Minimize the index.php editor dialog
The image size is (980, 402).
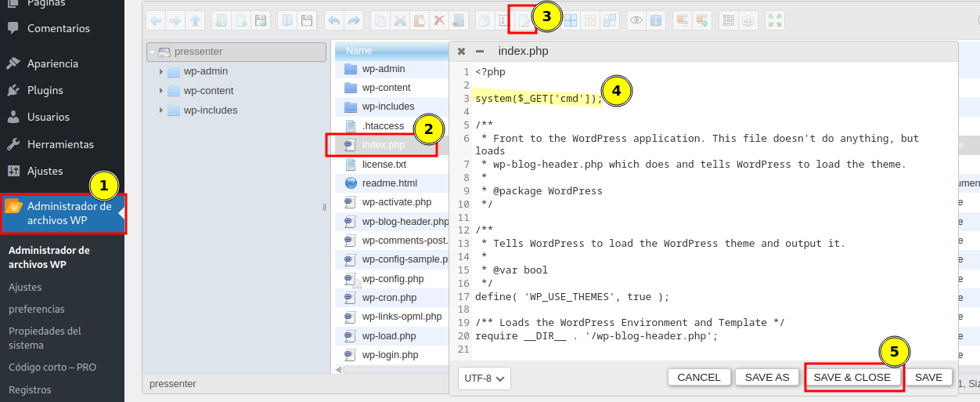tap(480, 52)
